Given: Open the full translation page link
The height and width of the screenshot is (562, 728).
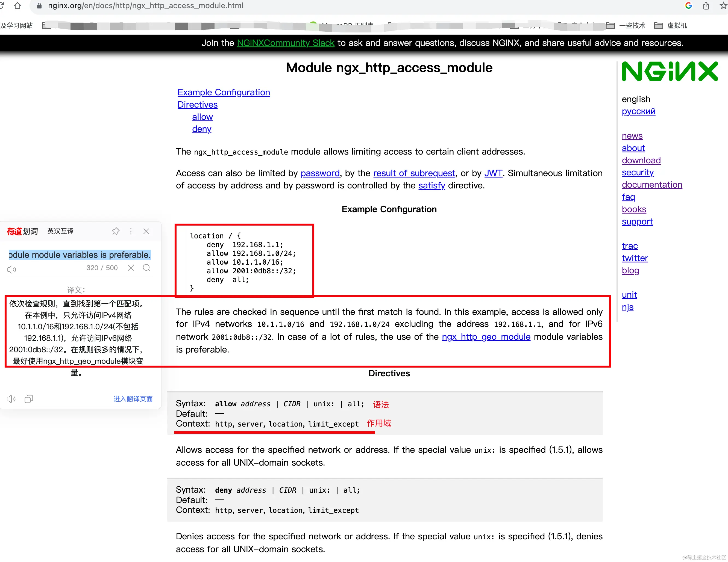Looking at the screenshot, I should click(133, 399).
